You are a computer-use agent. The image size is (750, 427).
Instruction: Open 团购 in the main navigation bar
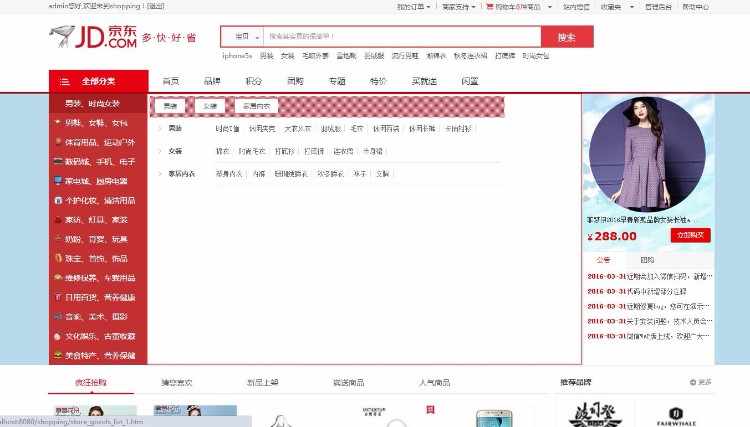coord(295,81)
